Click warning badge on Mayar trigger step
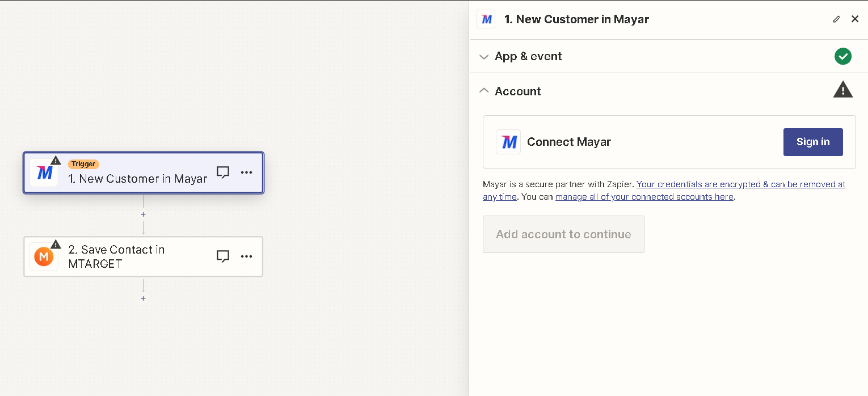This screenshot has width=868, height=396. click(x=56, y=161)
